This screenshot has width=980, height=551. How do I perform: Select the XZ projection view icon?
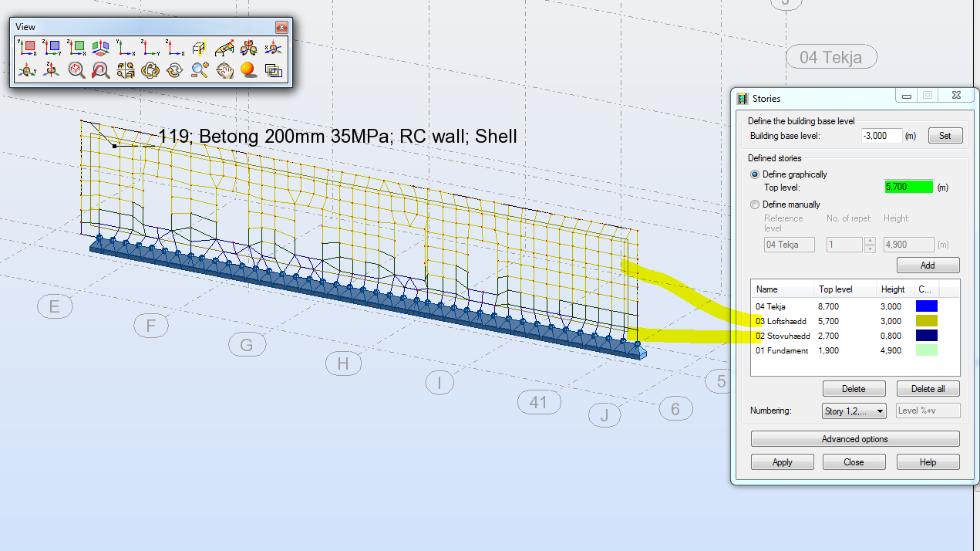click(76, 48)
